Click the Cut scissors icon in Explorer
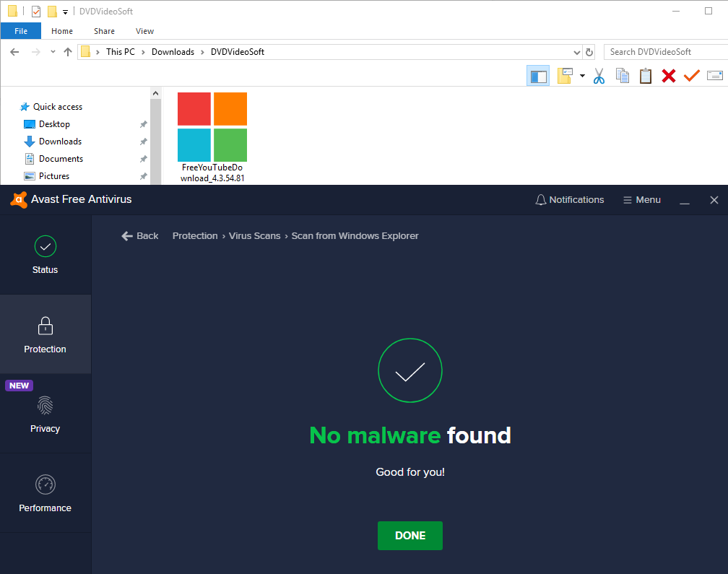Screen dimensions: 728x574 (599, 76)
